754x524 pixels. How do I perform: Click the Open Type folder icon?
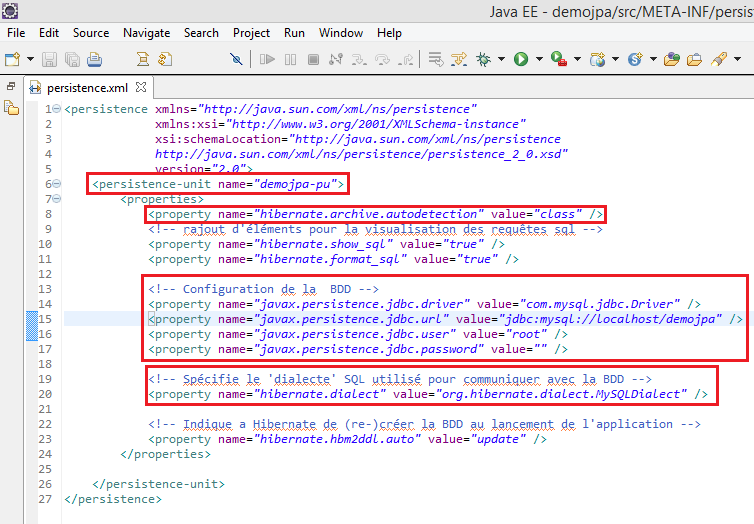click(672, 60)
